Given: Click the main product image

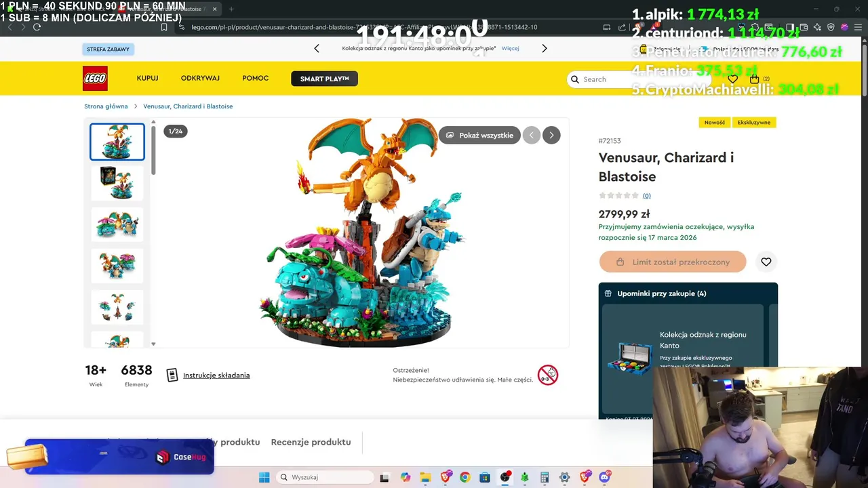Looking at the screenshot, I should coord(361,232).
